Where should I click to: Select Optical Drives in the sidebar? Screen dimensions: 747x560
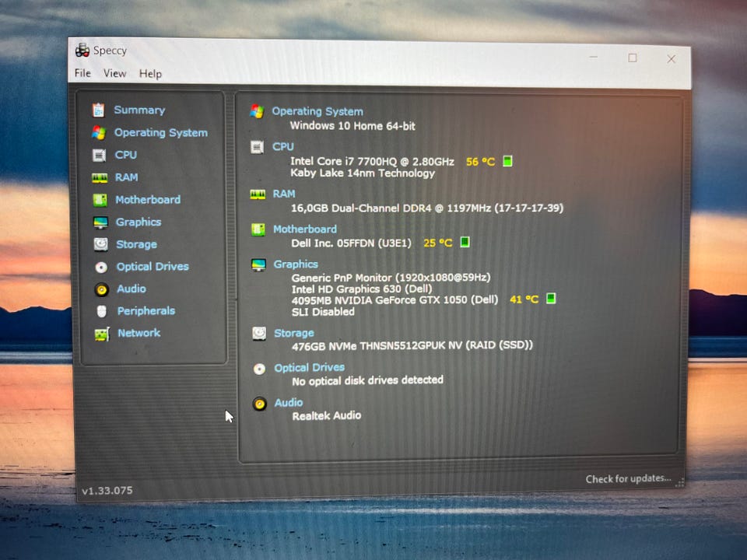pos(153,267)
